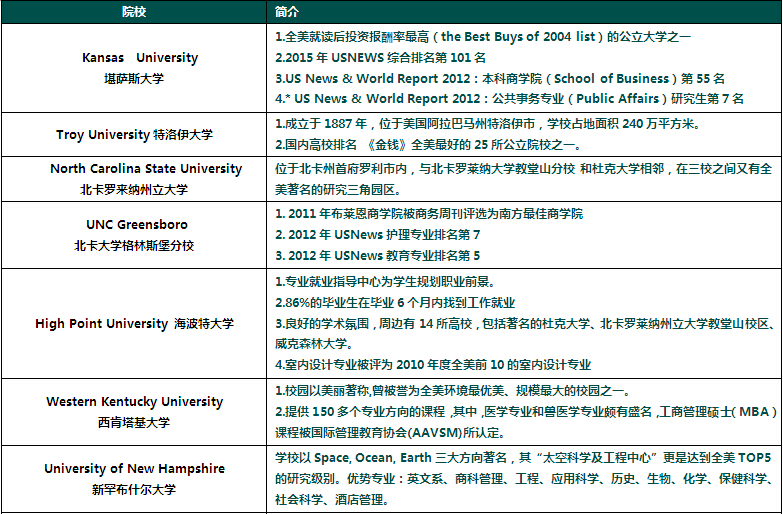Select the UNC Greensboro name
The image size is (783, 514).
coord(137,224)
